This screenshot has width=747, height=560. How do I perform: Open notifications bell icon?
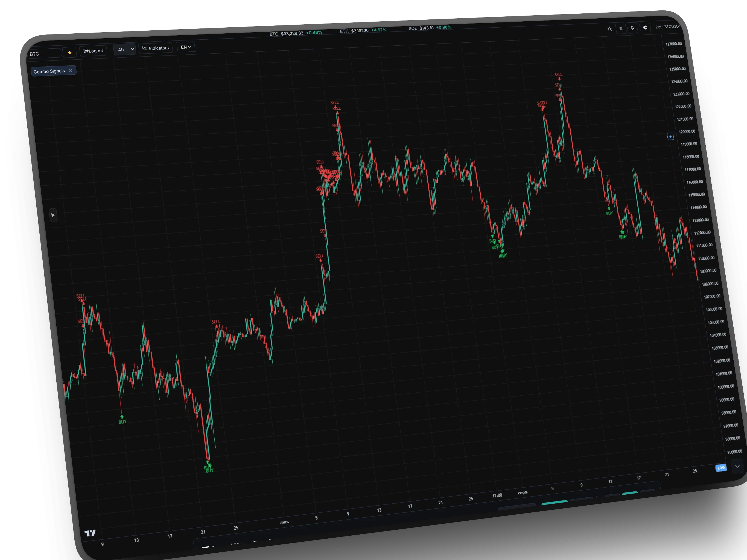(632, 28)
